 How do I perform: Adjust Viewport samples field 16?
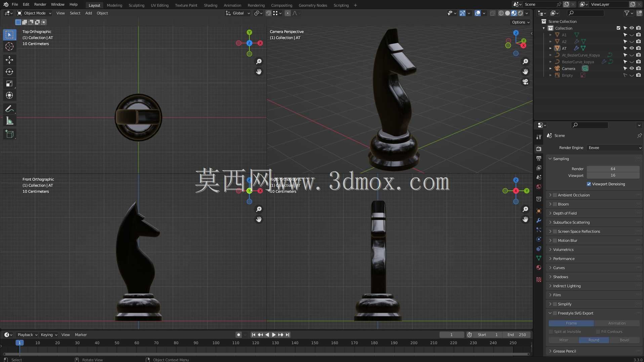click(613, 175)
